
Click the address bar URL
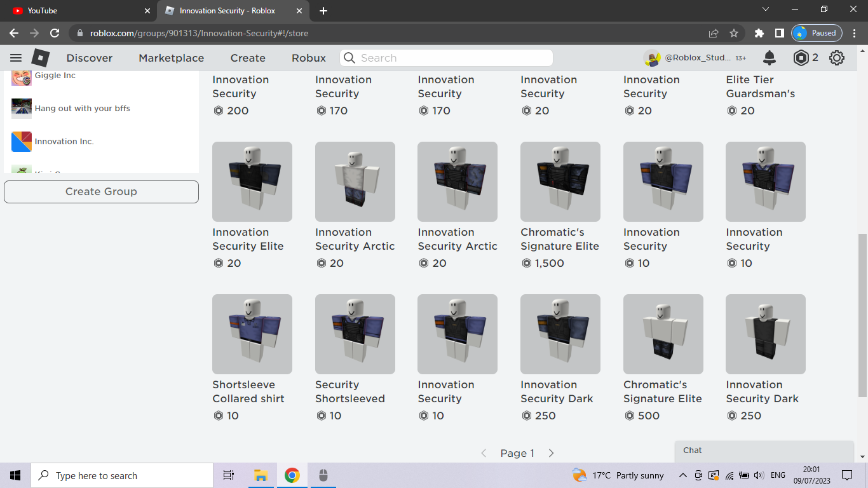point(199,33)
